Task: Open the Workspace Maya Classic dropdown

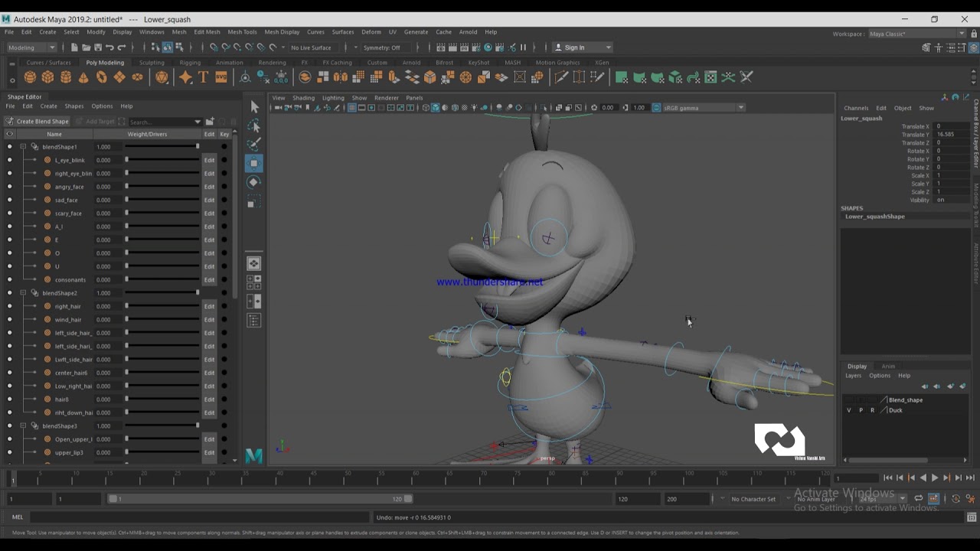Action: [x=917, y=34]
